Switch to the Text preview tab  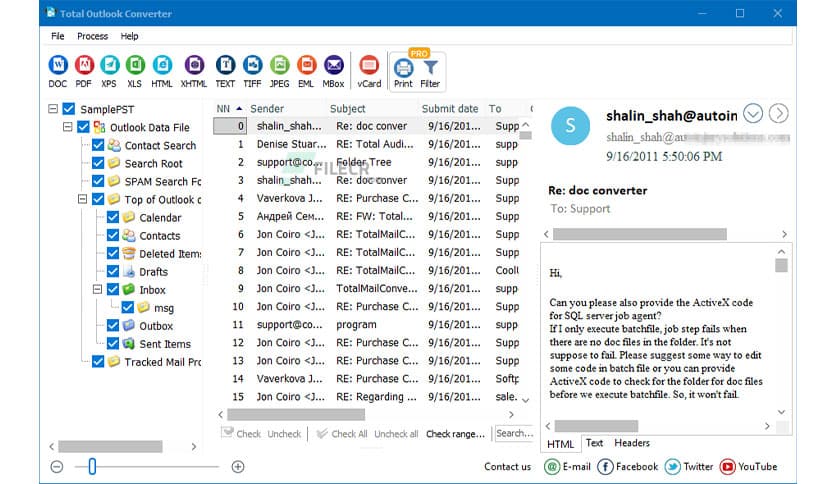594,443
